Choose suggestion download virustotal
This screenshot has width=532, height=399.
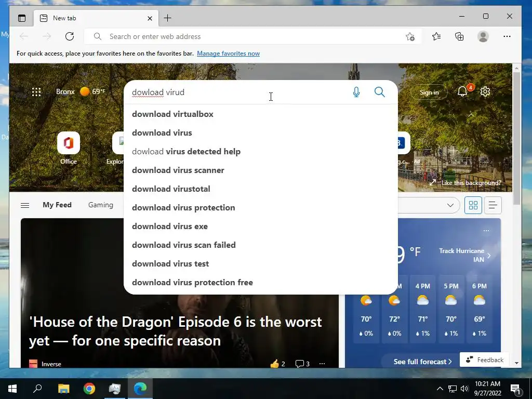(x=261, y=189)
